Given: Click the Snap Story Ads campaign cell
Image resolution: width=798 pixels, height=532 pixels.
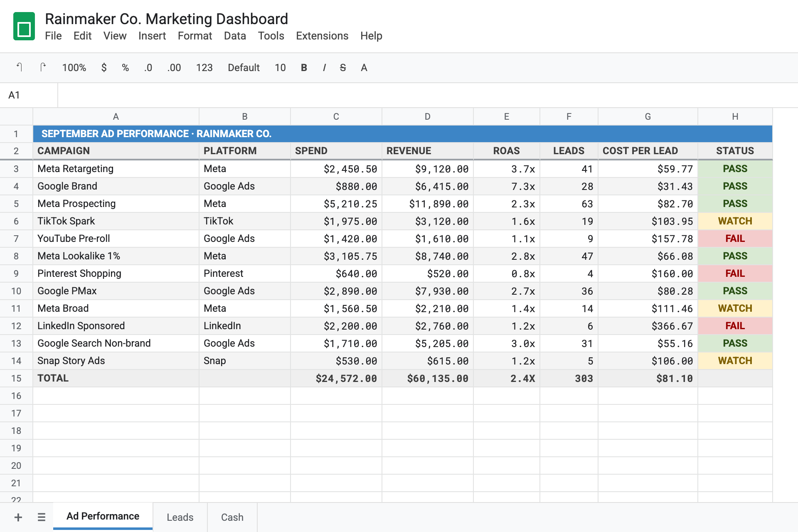Looking at the screenshot, I should coord(116,361).
